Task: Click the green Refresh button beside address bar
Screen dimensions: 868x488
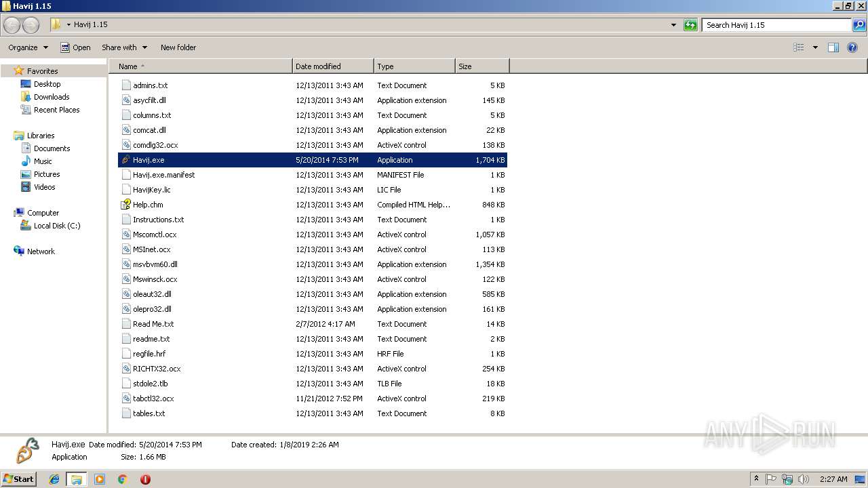Action: point(690,25)
